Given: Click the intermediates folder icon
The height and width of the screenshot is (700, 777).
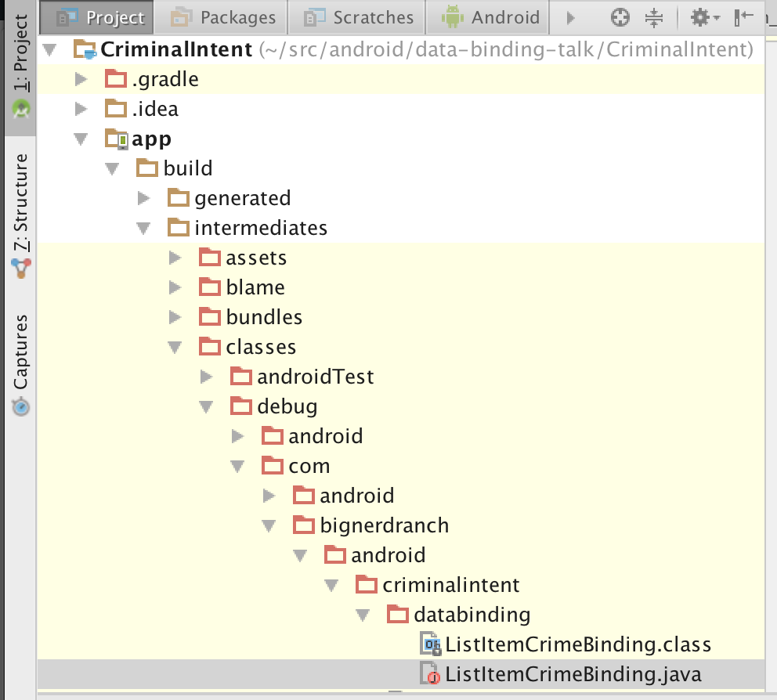Looking at the screenshot, I should [x=179, y=227].
